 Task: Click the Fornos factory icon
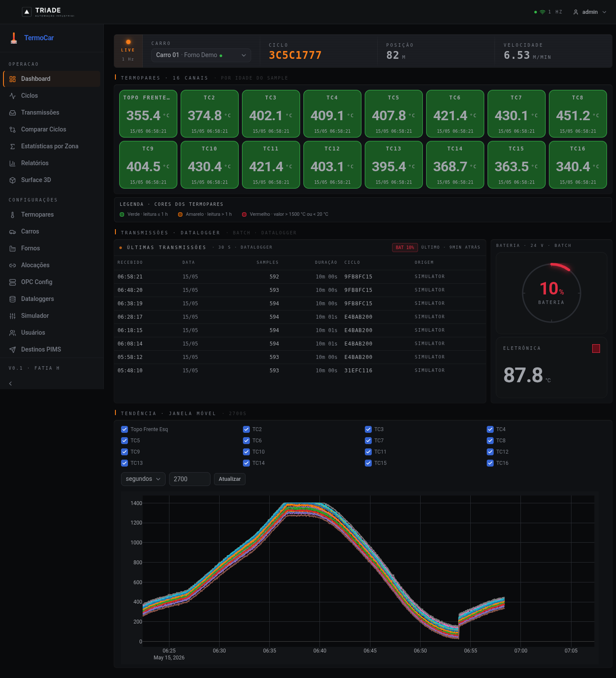(x=13, y=248)
